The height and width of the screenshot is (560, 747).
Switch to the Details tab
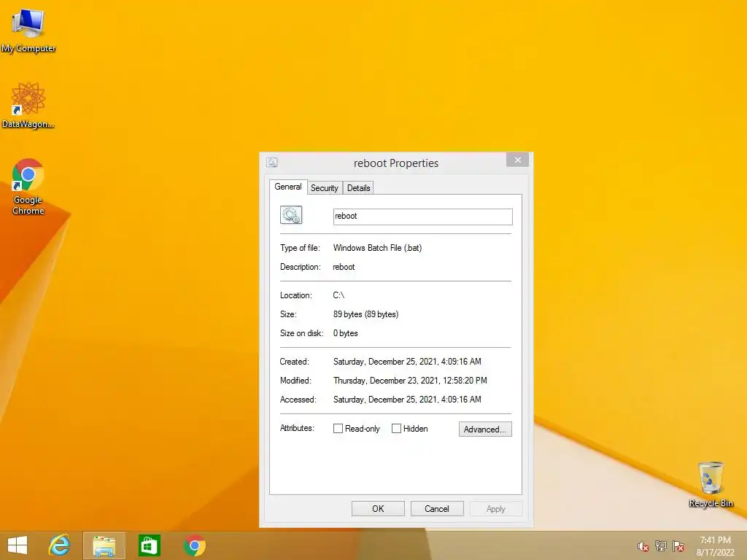coord(358,188)
